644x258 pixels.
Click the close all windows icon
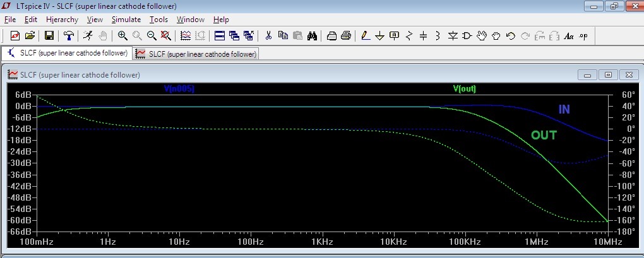click(x=249, y=36)
